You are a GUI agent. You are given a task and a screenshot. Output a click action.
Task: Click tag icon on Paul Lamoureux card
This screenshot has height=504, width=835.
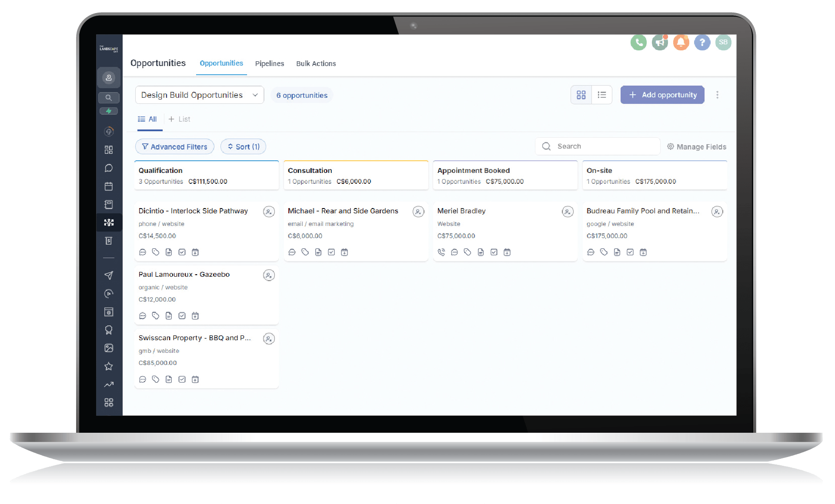[x=156, y=316]
